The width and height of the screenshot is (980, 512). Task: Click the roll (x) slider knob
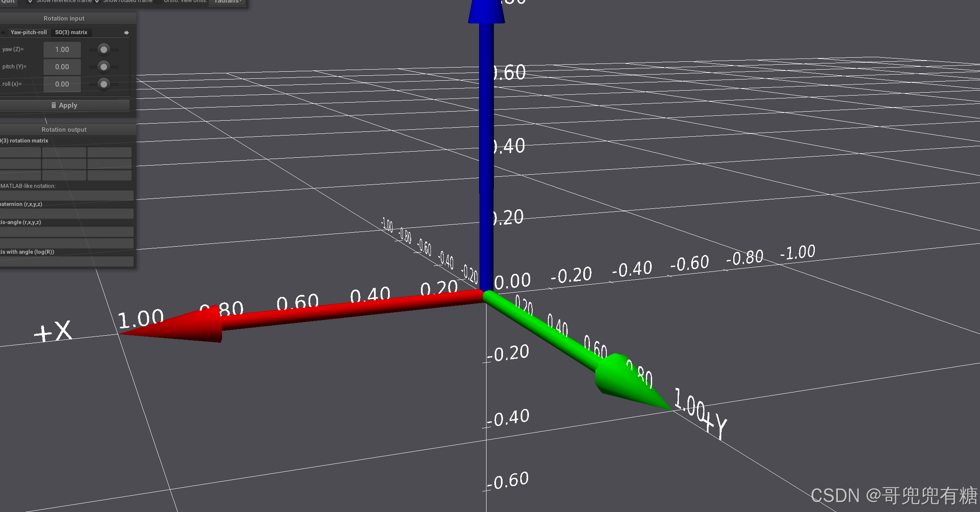coord(104,84)
